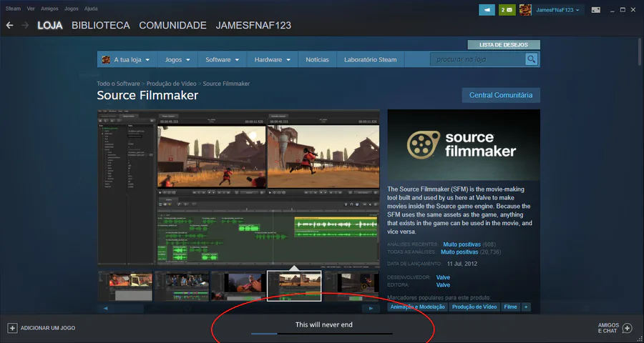Click the plus icon for Adicionar um jogo
The height and width of the screenshot is (343, 644).
[x=12, y=328]
